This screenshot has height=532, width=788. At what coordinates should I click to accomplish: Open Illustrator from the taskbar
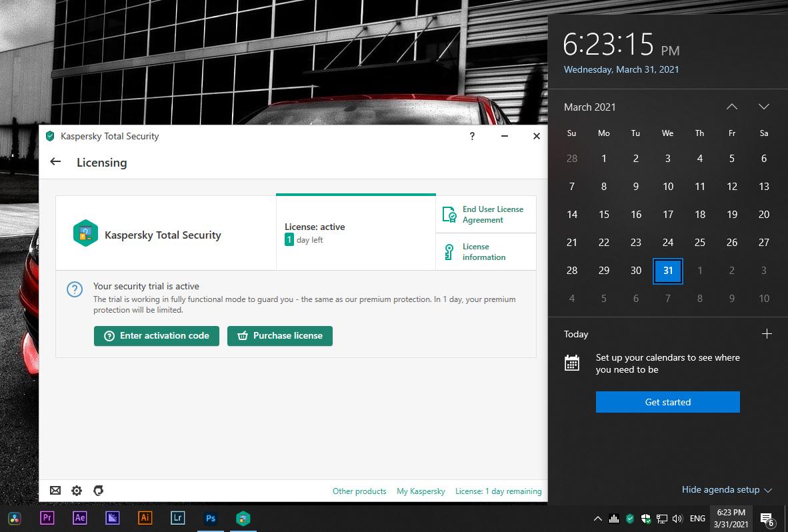click(x=145, y=518)
